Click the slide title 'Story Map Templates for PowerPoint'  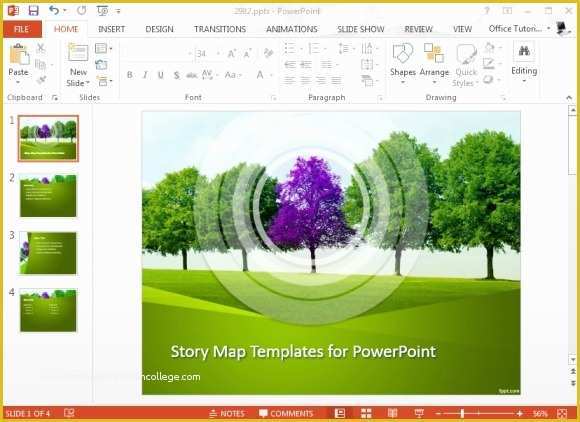click(303, 351)
